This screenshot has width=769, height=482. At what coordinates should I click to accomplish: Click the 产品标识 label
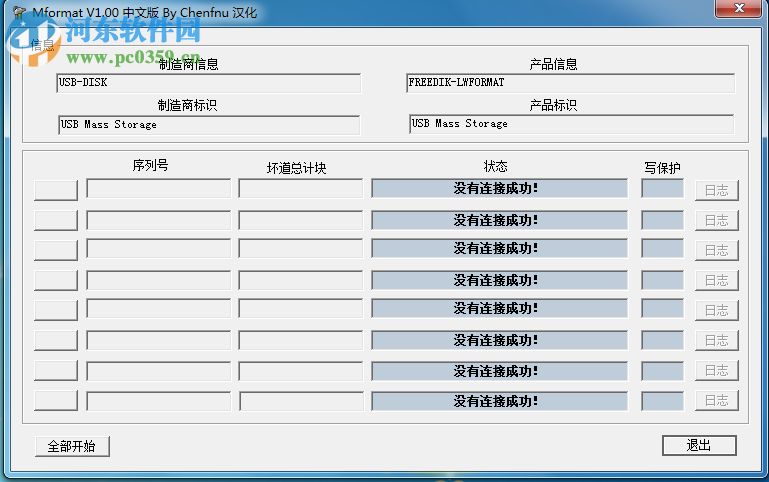coord(553,105)
